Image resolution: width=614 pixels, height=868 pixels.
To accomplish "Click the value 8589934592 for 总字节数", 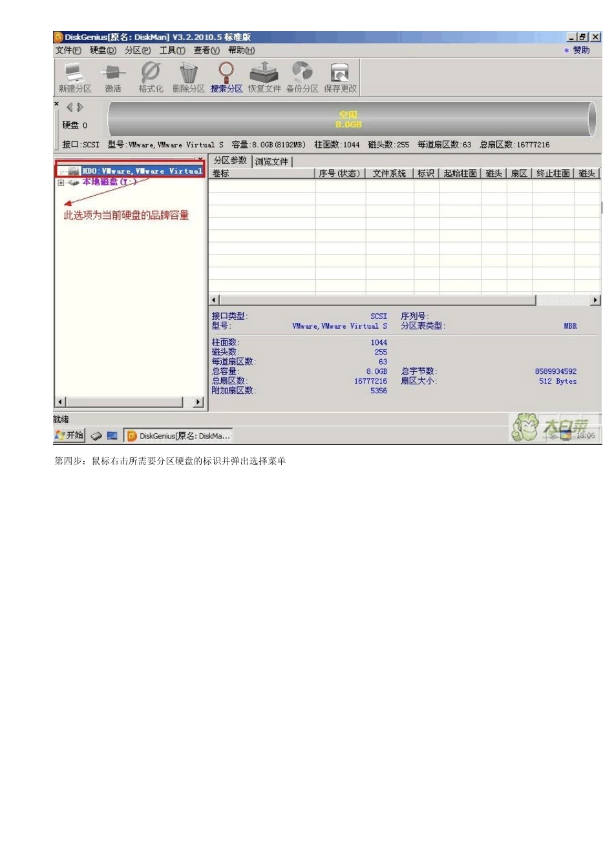I will (556, 371).
